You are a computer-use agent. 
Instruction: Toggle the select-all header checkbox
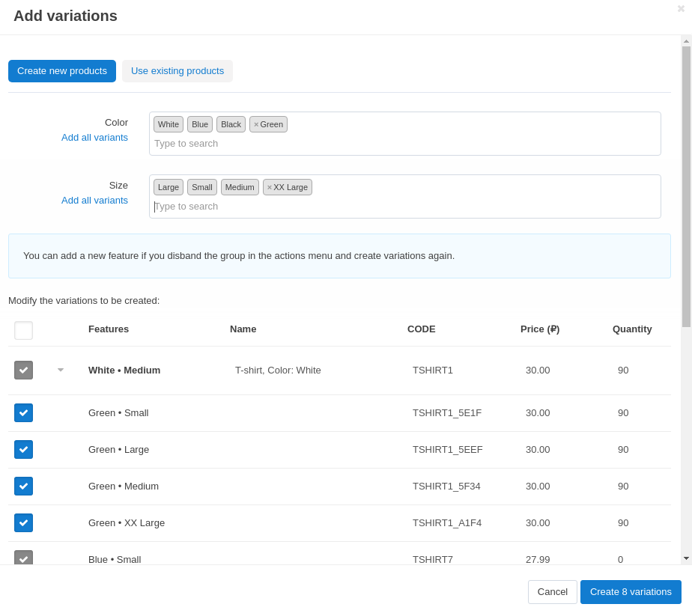coord(23,330)
